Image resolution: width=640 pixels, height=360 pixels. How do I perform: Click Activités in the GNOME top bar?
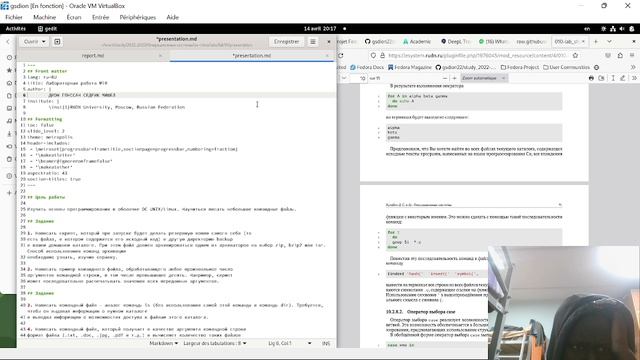16,29
